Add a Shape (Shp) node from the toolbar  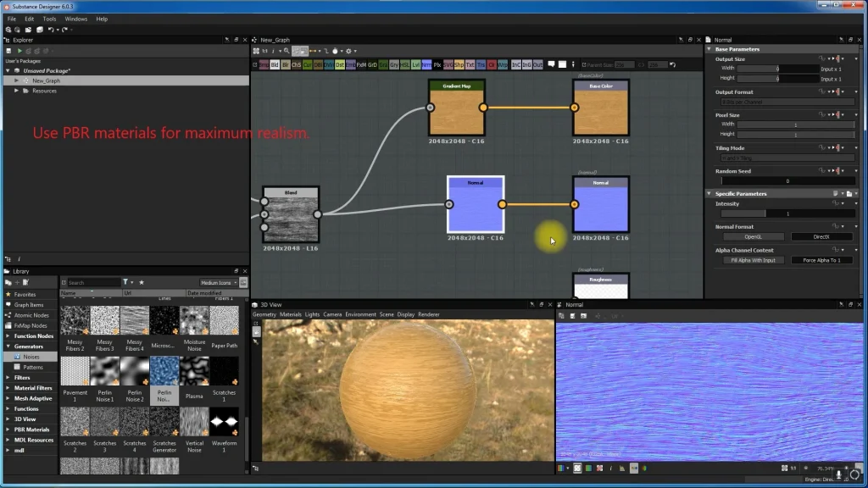(x=459, y=64)
